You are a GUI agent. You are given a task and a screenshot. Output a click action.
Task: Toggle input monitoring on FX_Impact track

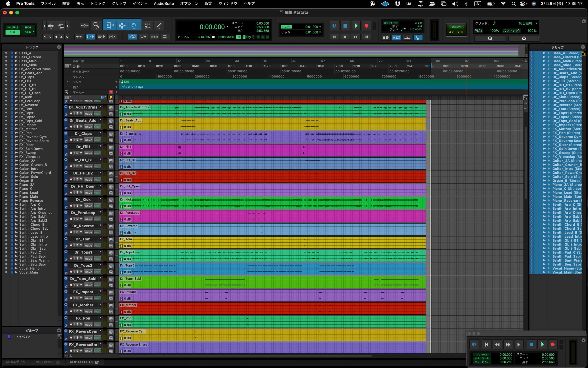[x=74, y=298]
